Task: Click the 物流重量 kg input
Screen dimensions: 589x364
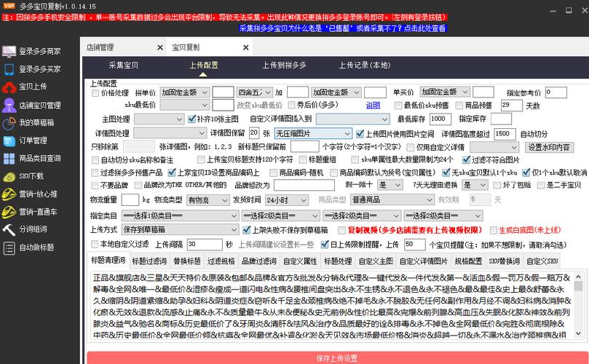Action: [x=130, y=200]
